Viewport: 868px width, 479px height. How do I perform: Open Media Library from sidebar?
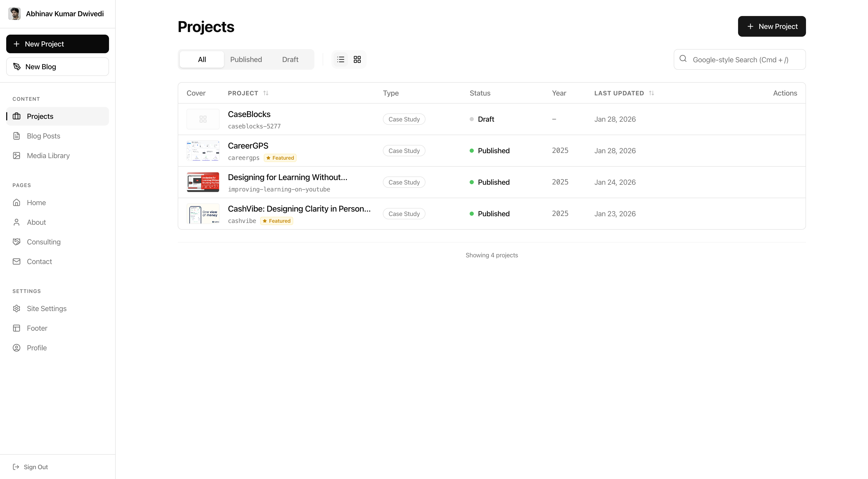coord(48,155)
